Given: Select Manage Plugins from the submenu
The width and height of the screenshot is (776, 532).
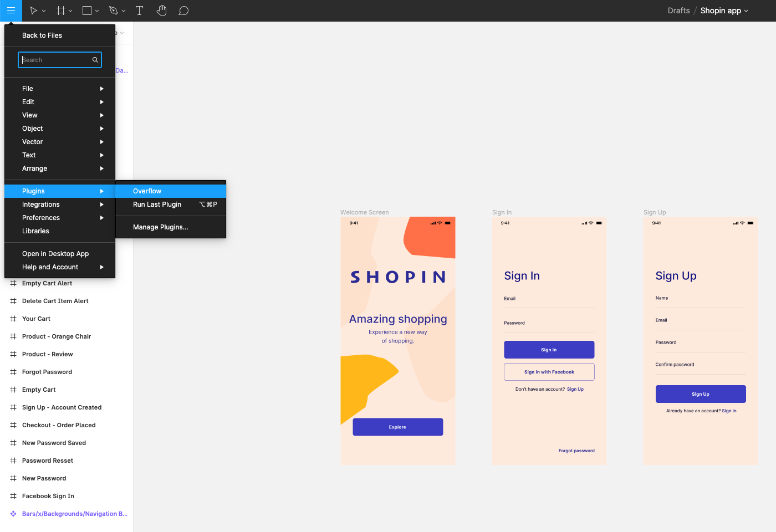Looking at the screenshot, I should pos(160,227).
